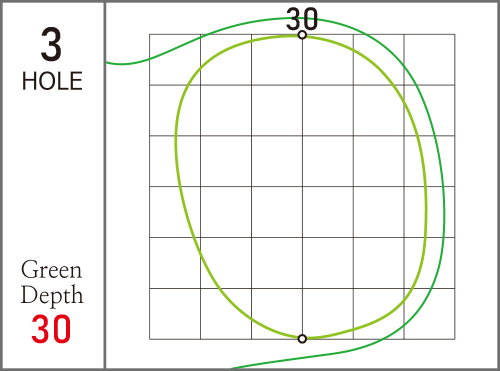Click the top-left corner of the grid
500x371 pixels.
(x=149, y=34)
